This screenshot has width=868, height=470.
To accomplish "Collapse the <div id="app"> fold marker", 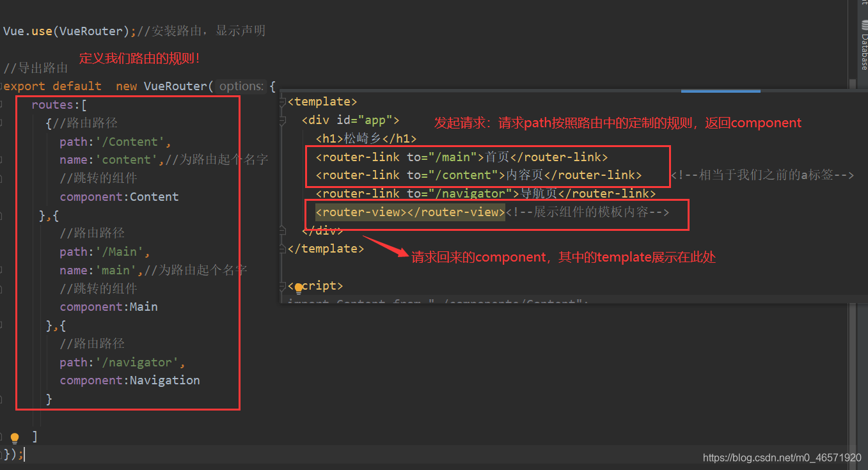I will click(x=284, y=120).
